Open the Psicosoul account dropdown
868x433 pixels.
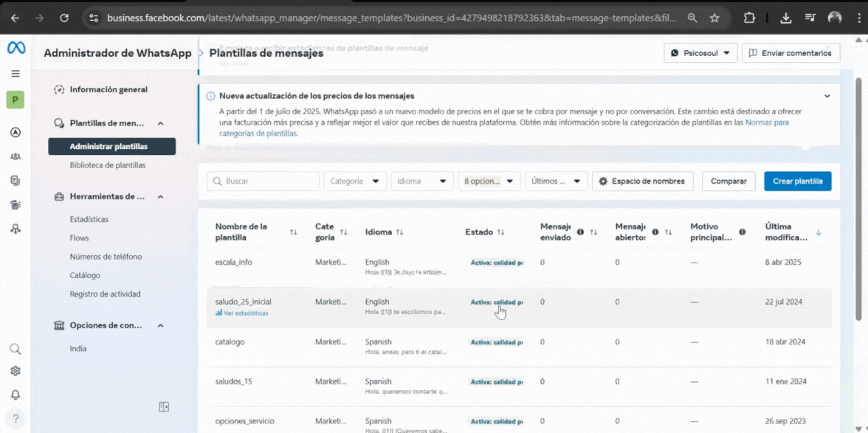coord(700,53)
